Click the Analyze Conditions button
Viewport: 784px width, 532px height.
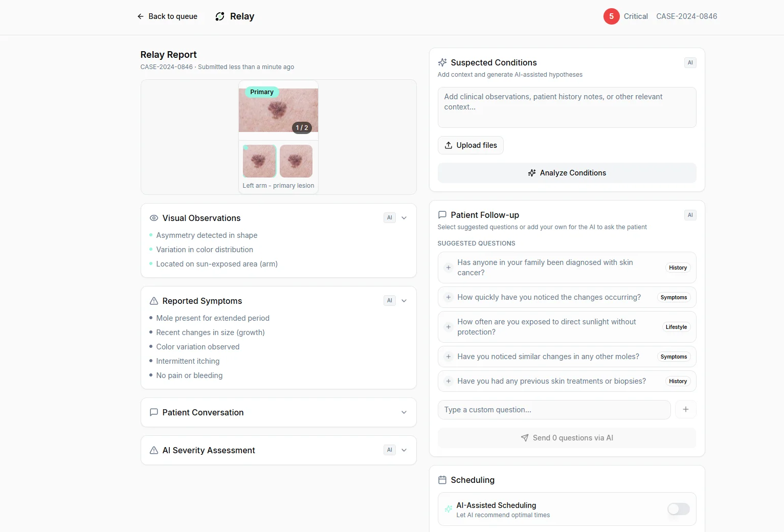[567, 173]
